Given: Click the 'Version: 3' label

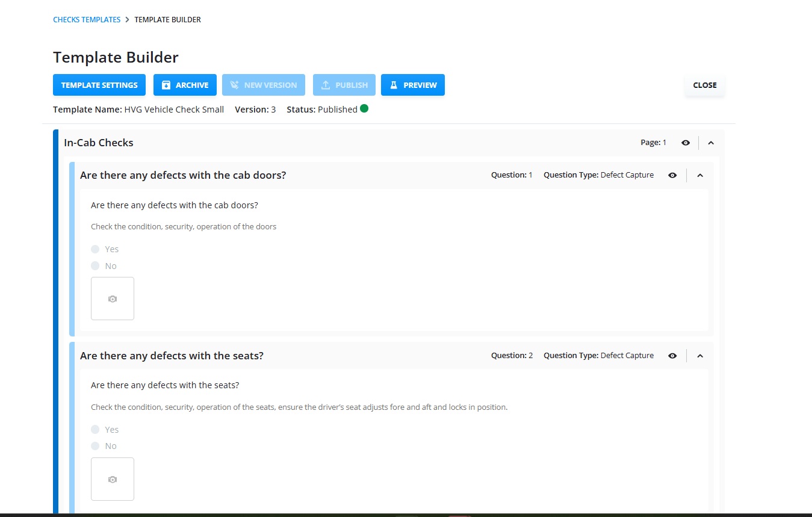Looking at the screenshot, I should coord(255,110).
